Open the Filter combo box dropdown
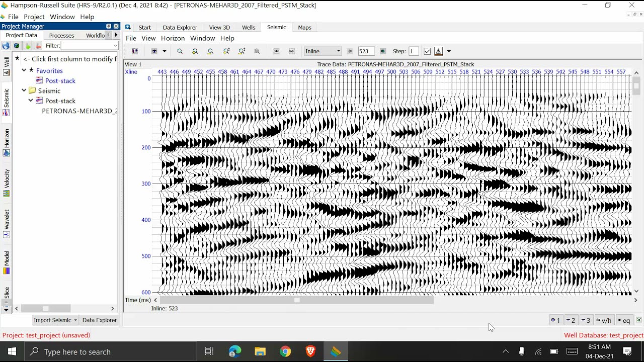The height and width of the screenshot is (362, 644). point(115,46)
